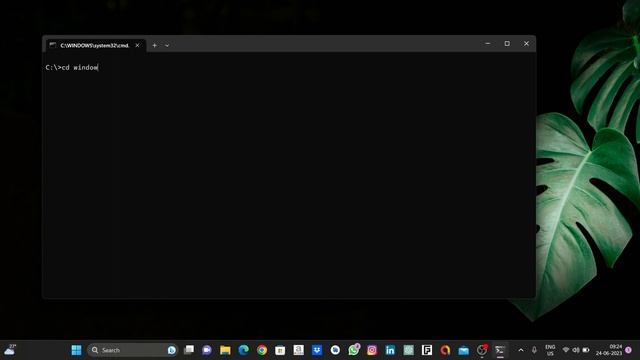This screenshot has height=360, width=640.
Task: Click the 'cd window' command line
Action: tap(72, 68)
